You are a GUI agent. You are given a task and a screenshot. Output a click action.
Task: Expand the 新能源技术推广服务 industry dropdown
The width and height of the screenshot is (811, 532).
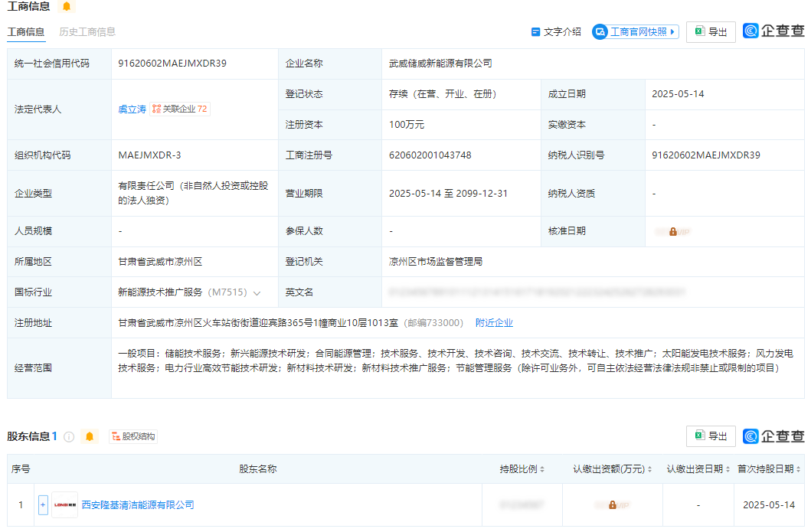pos(255,291)
